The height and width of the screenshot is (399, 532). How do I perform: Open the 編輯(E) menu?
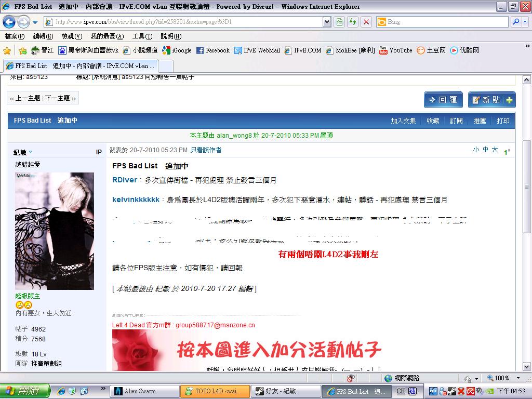[43, 36]
